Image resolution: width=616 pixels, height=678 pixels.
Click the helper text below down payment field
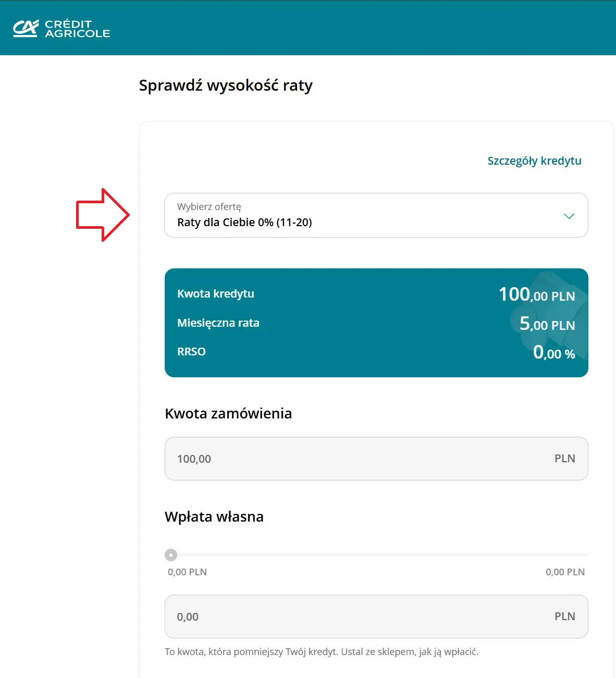click(322, 652)
